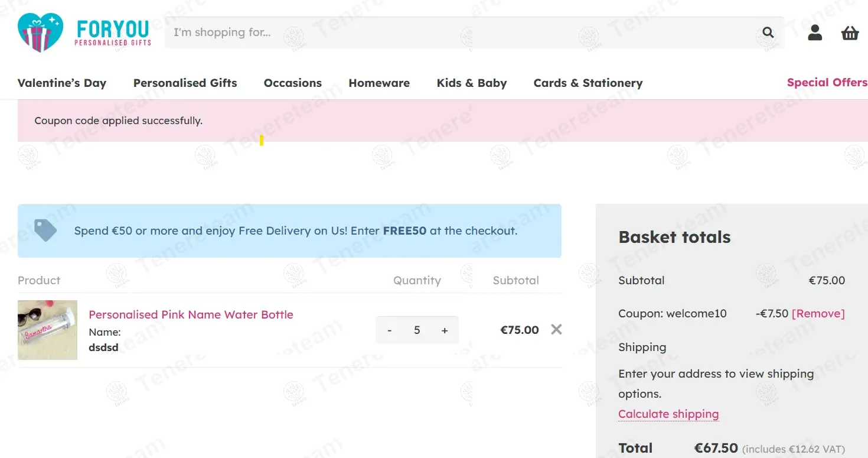The image size is (868, 458).
Task: Click the ForYou heart gift logo
Action: [x=40, y=33]
